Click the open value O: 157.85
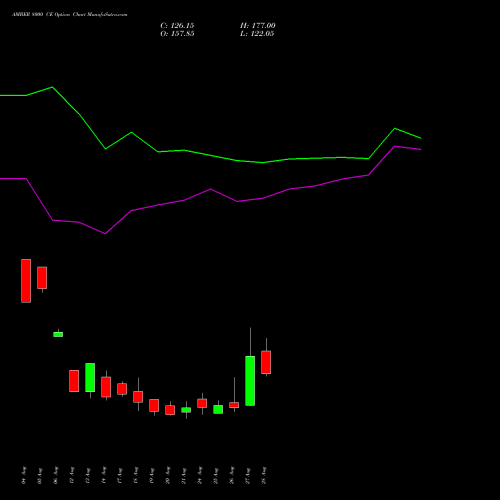The height and width of the screenshot is (500, 500). tap(177, 34)
